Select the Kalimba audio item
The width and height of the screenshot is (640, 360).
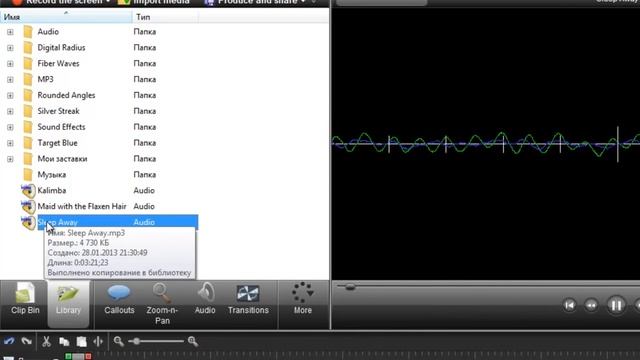[52, 191]
